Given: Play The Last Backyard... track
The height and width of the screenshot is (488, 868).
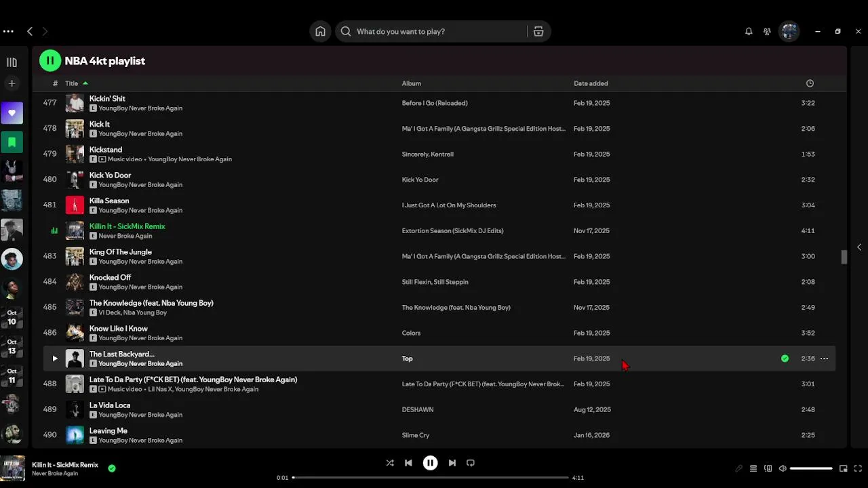Looking at the screenshot, I should coord(55,359).
